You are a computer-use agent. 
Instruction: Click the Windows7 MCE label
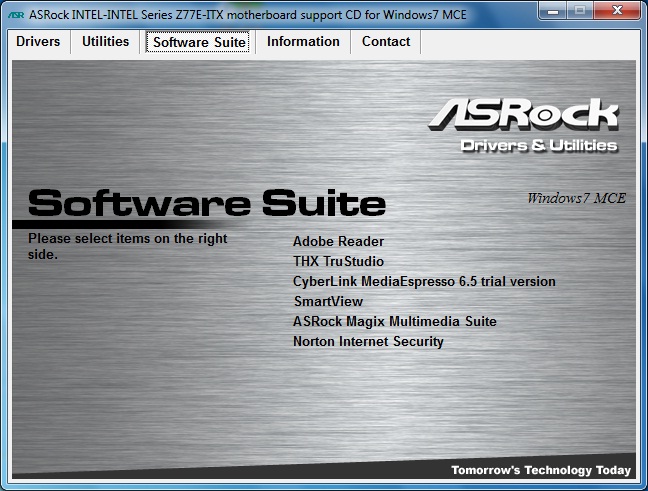coord(576,198)
